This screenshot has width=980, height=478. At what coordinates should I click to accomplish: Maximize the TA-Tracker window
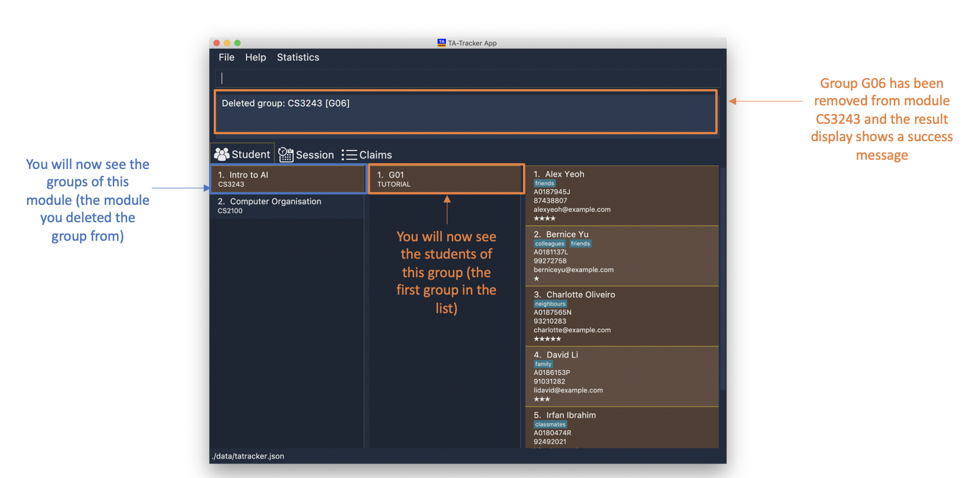[237, 43]
